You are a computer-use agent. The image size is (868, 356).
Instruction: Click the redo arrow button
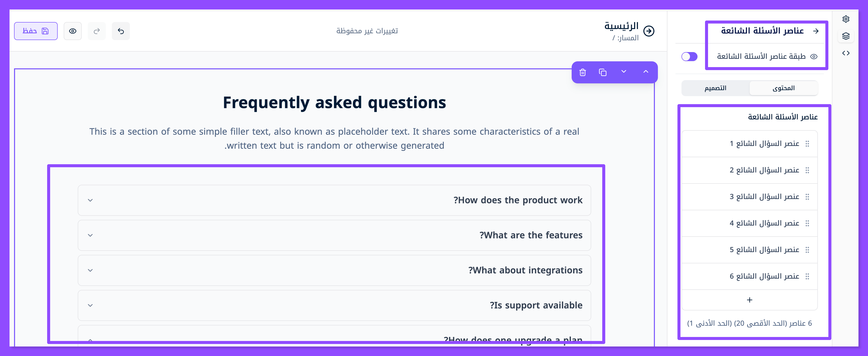pyautogui.click(x=97, y=31)
